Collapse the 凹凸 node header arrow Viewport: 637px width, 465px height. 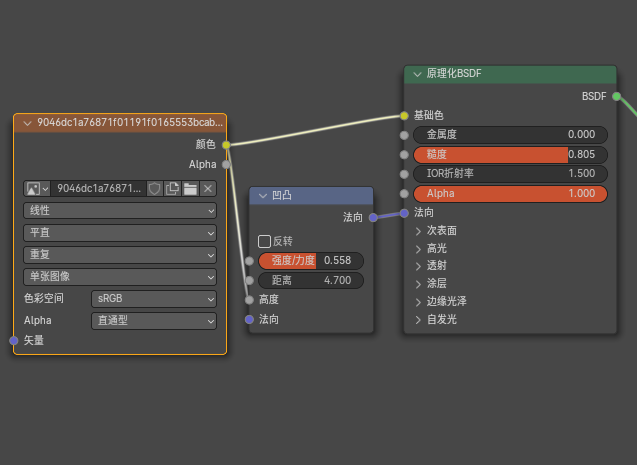pos(262,196)
